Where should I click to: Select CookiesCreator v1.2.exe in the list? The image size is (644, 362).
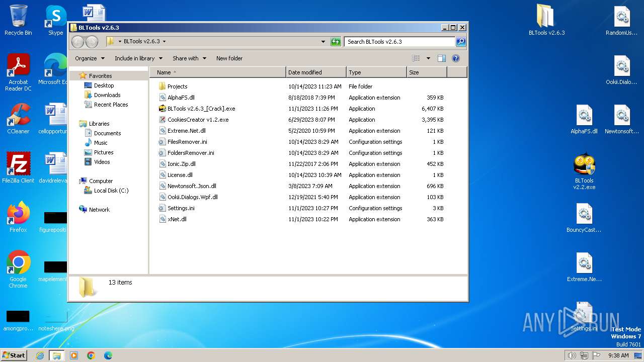pyautogui.click(x=302, y=120)
